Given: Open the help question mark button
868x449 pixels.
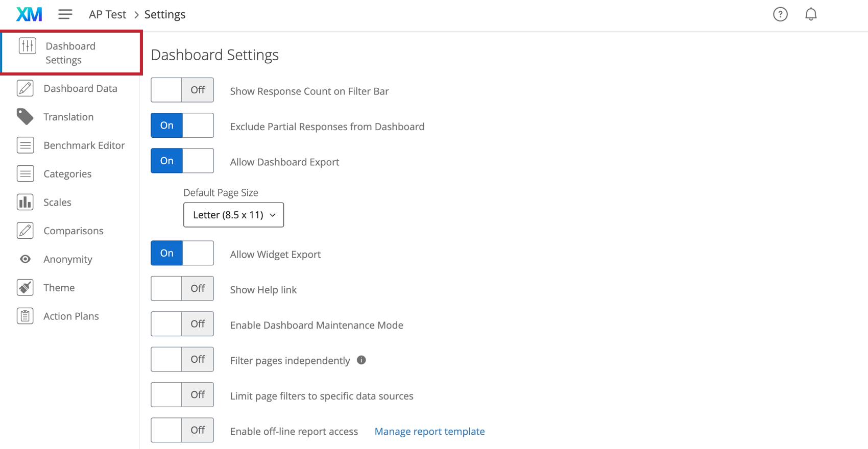Looking at the screenshot, I should click(x=780, y=14).
